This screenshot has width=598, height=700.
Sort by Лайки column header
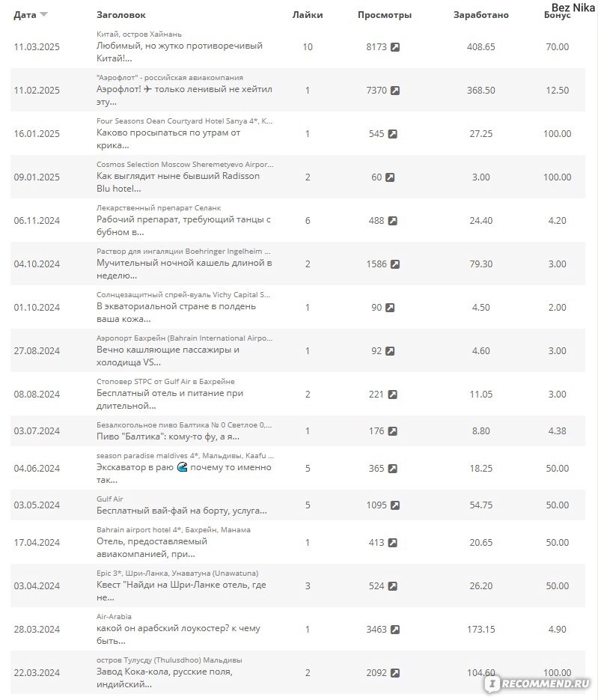[x=308, y=15]
